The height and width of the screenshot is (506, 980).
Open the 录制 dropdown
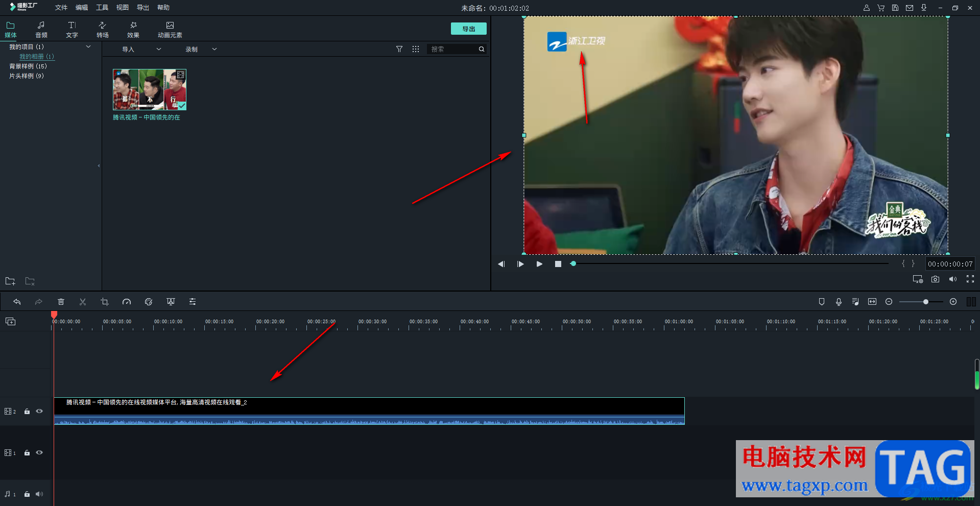click(x=201, y=50)
